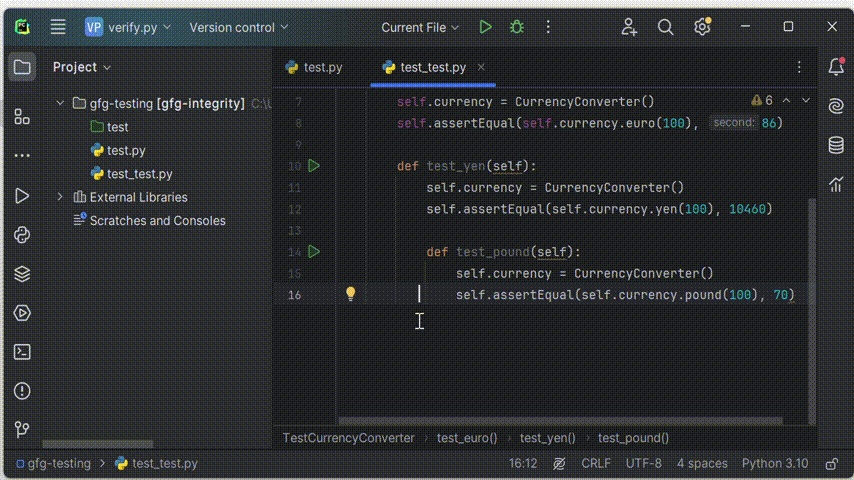Open Python Console from left sidebar
The image size is (854, 480).
(x=22, y=235)
